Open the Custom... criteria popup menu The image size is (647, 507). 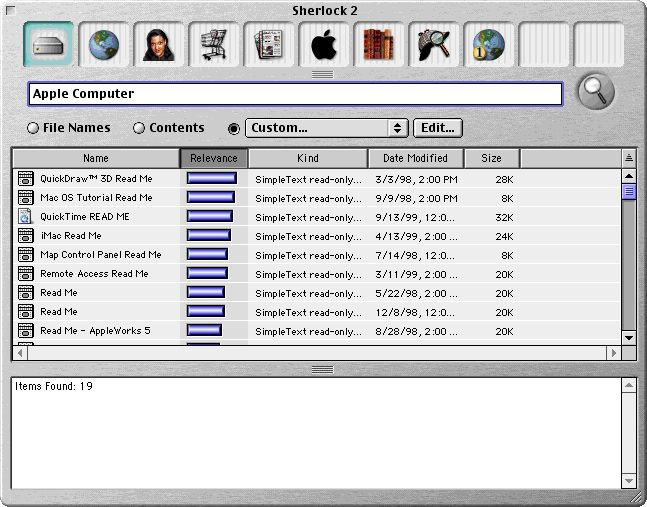326,128
